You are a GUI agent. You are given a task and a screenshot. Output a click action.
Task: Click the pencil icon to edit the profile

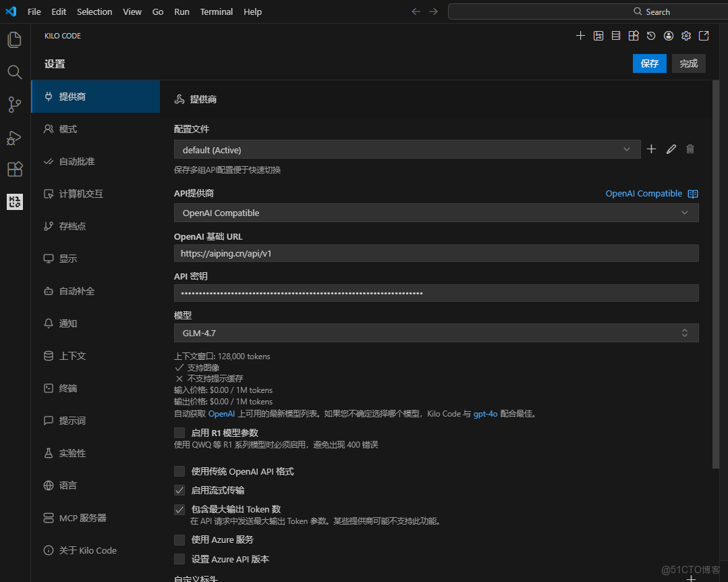tap(671, 149)
